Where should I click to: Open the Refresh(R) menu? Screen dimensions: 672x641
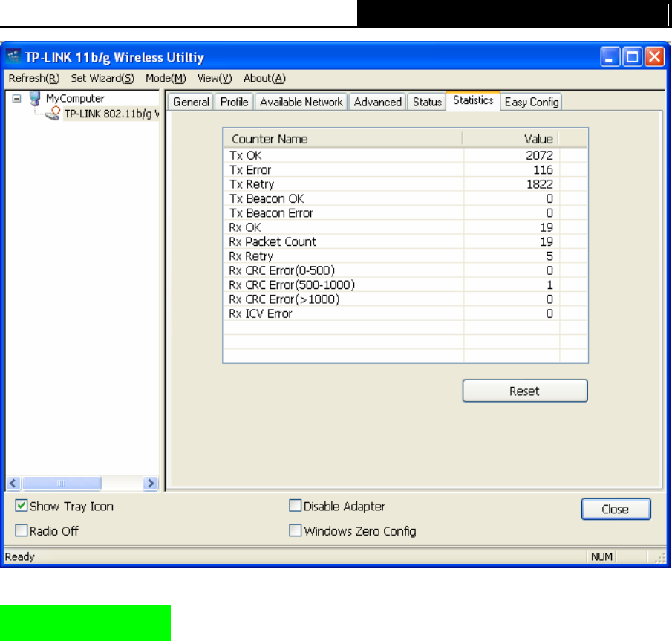[x=34, y=79]
